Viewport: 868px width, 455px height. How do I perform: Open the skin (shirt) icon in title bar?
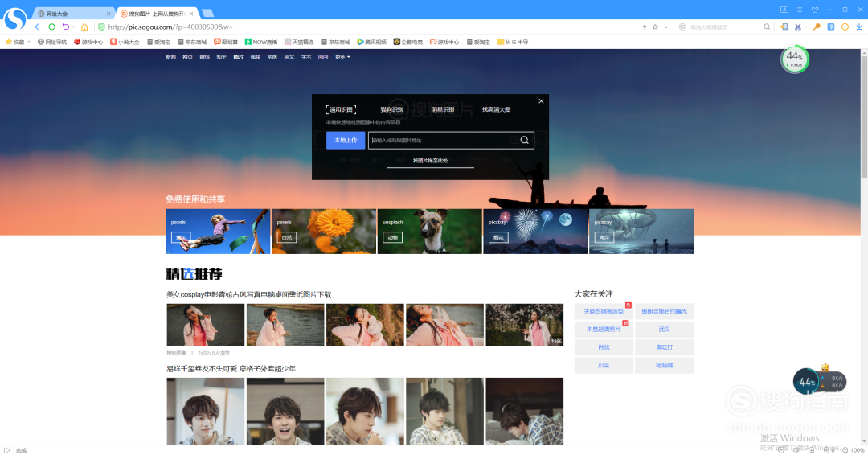click(814, 10)
